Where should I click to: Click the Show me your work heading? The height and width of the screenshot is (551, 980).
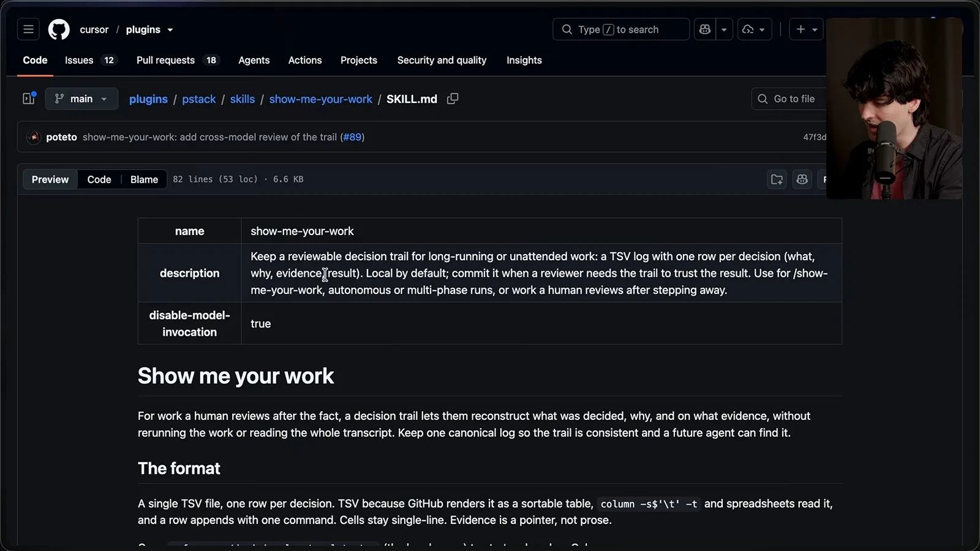[x=236, y=376]
